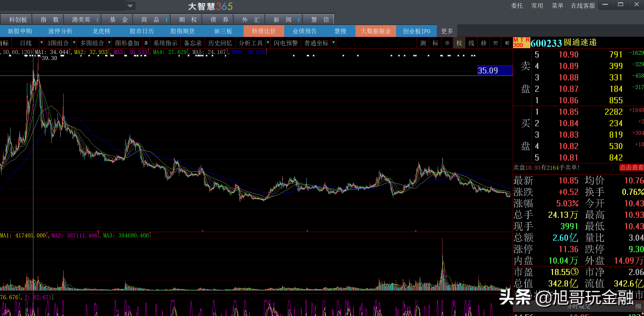The image size is (644, 316).
Task: Open the lock icon beside 图形叠加
Action: [x=146, y=43]
